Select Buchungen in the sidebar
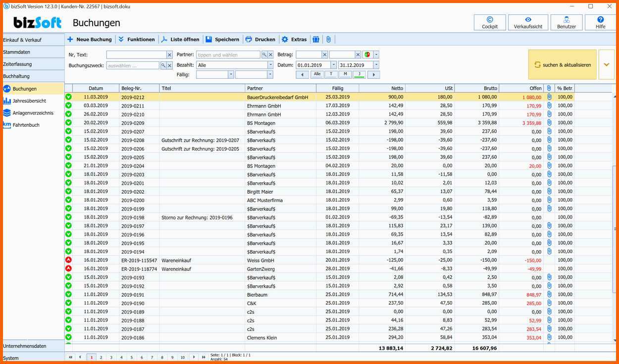Image resolution: width=619 pixels, height=364 pixels. [x=34, y=89]
